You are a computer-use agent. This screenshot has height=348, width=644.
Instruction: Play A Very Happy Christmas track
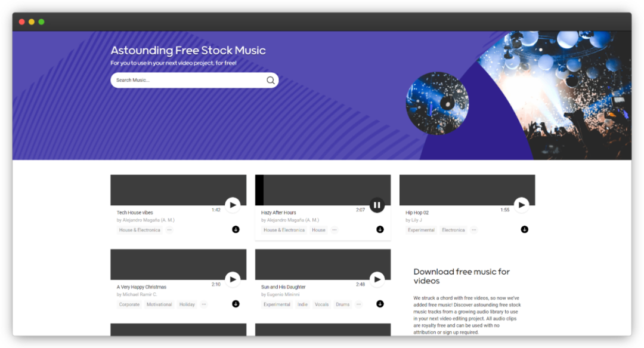[233, 279]
